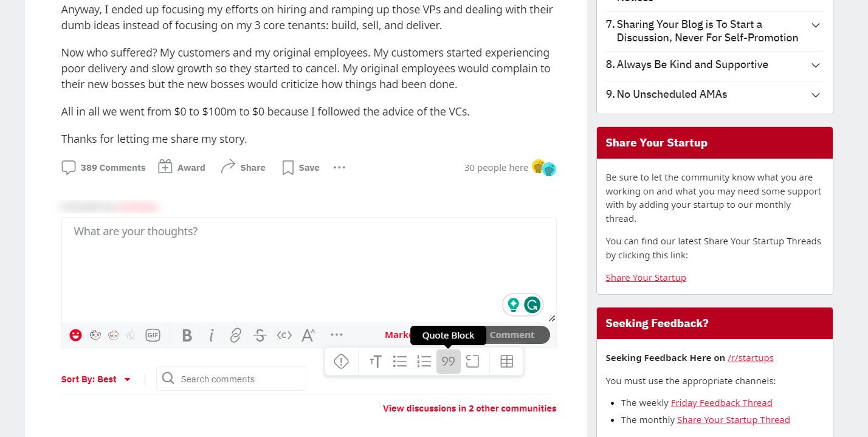Start a bulleted list
Image resolution: width=868 pixels, height=437 pixels.
[400, 362]
